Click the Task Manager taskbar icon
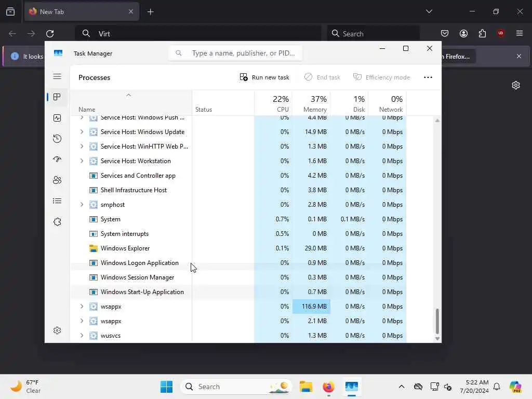Viewport: 532px width, 399px height. tap(352, 387)
